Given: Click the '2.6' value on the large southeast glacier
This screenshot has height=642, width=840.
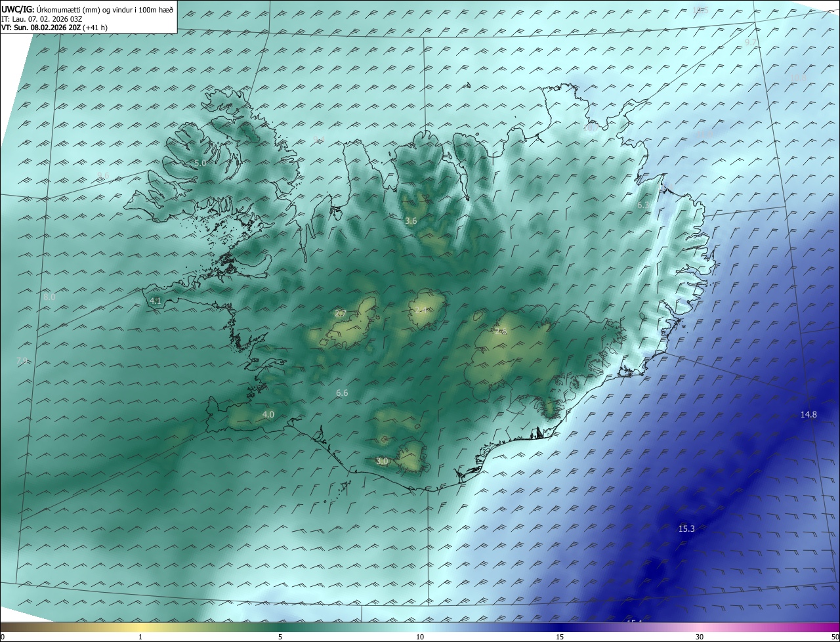Looking at the screenshot, I should point(502,332).
